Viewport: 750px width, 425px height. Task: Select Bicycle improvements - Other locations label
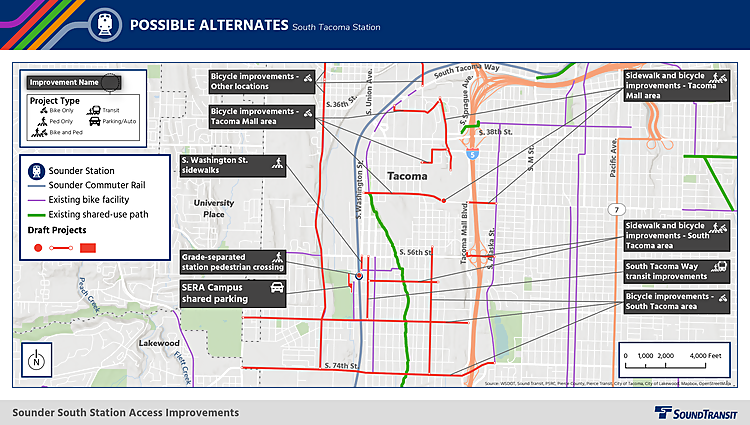coord(262,81)
